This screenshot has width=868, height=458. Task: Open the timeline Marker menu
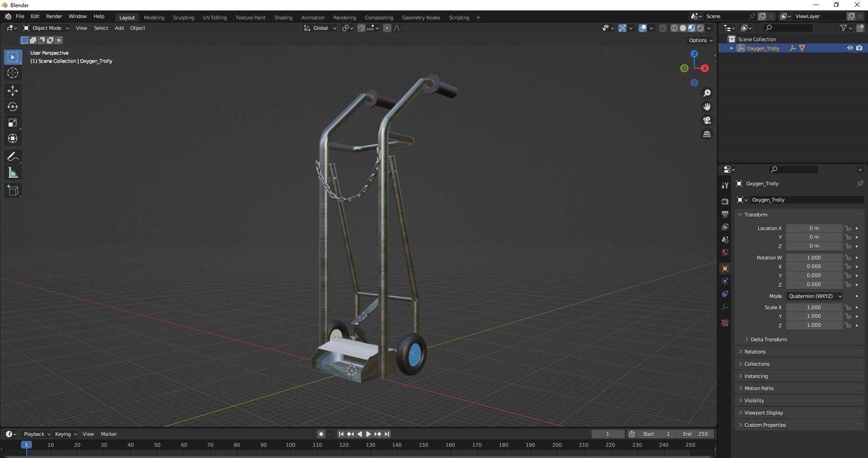click(109, 434)
